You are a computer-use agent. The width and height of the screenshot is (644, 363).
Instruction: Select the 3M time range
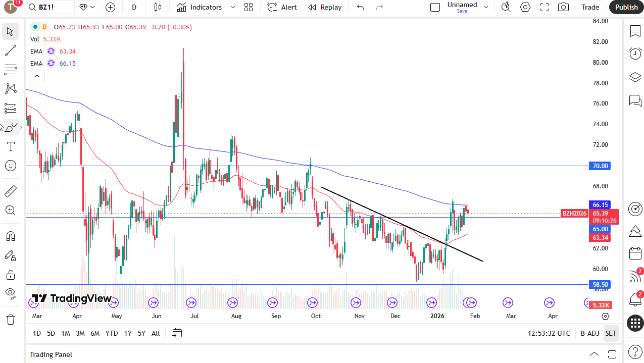click(80, 333)
